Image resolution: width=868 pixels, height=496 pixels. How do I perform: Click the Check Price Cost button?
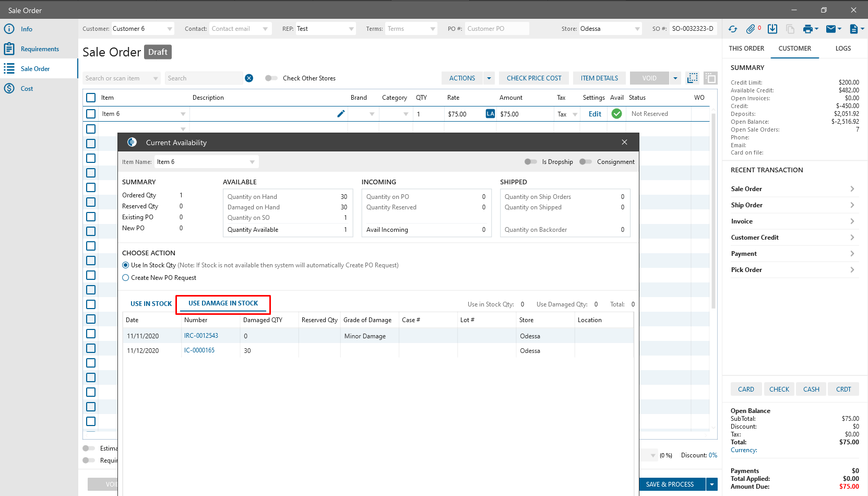click(533, 78)
